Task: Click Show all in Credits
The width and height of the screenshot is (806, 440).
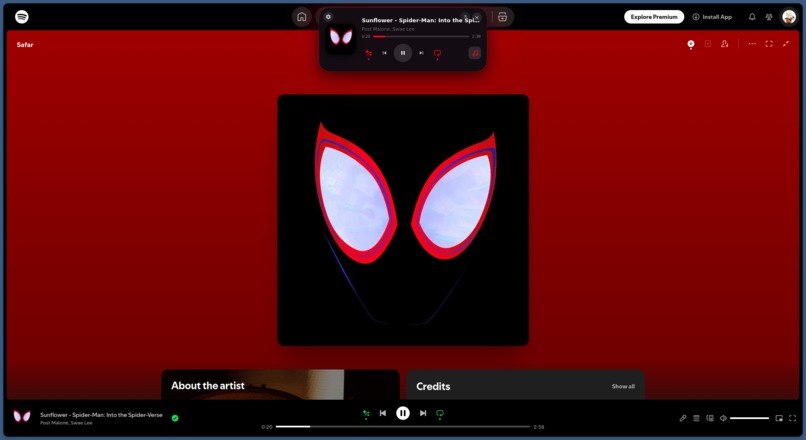Action: tap(623, 386)
